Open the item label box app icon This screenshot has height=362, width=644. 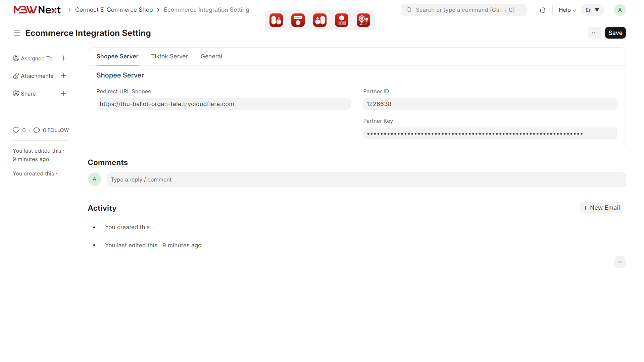pos(298,20)
